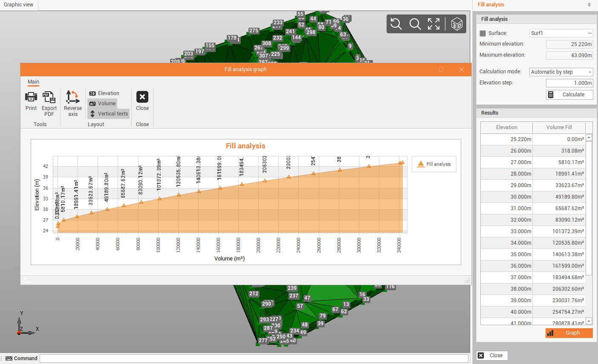Toggle Volume labels in Layout
This screenshot has width=598, height=364.
[103, 104]
